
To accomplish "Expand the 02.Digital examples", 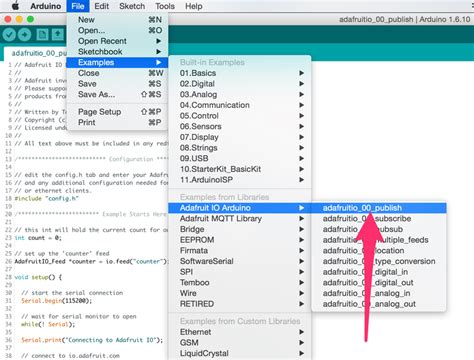I will 240,84.
